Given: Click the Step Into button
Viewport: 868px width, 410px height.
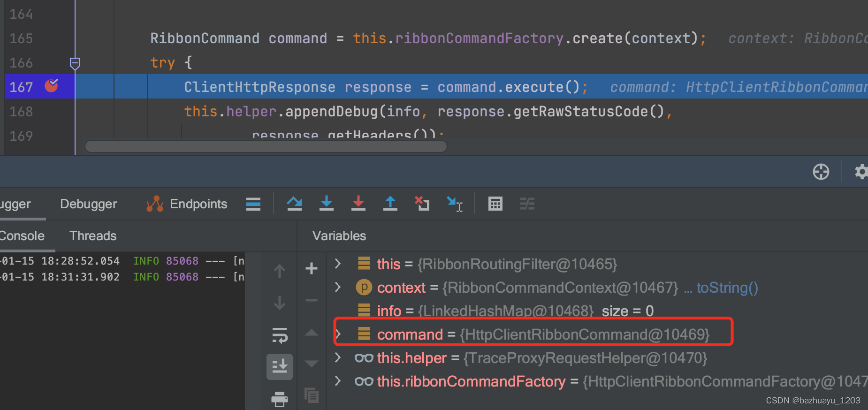Looking at the screenshot, I should (x=327, y=204).
